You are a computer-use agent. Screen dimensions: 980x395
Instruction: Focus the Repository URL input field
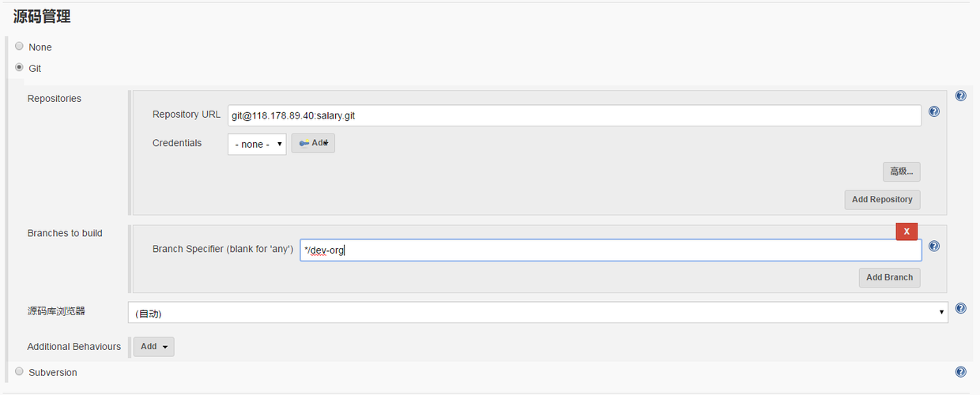[x=575, y=115]
